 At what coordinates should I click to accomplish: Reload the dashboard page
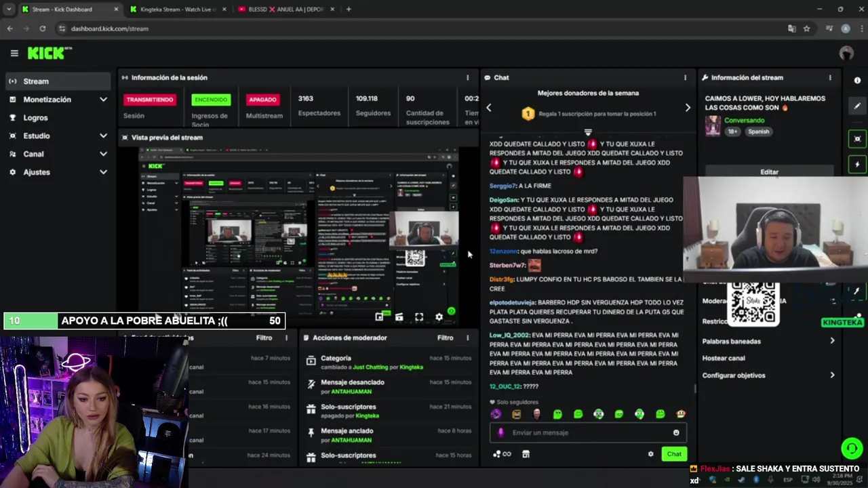pyautogui.click(x=43, y=28)
